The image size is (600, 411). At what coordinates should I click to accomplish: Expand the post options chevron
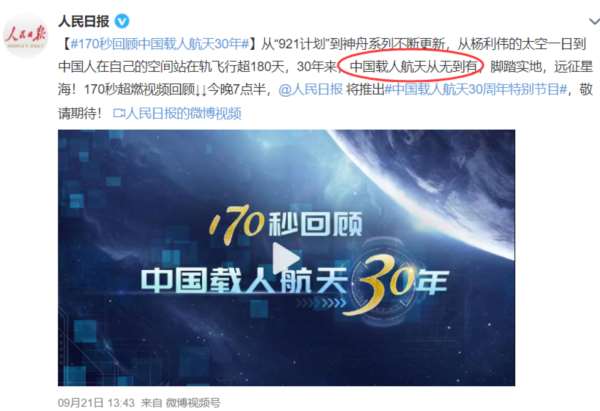594,21
